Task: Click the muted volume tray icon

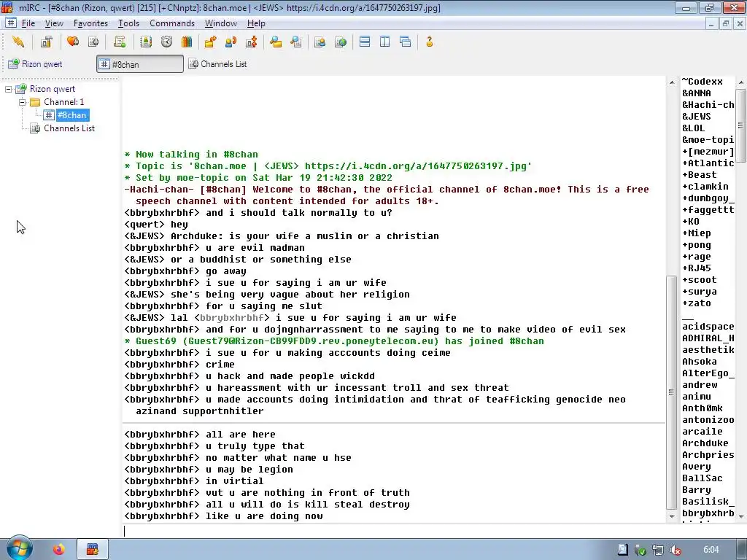Action: [676, 550]
